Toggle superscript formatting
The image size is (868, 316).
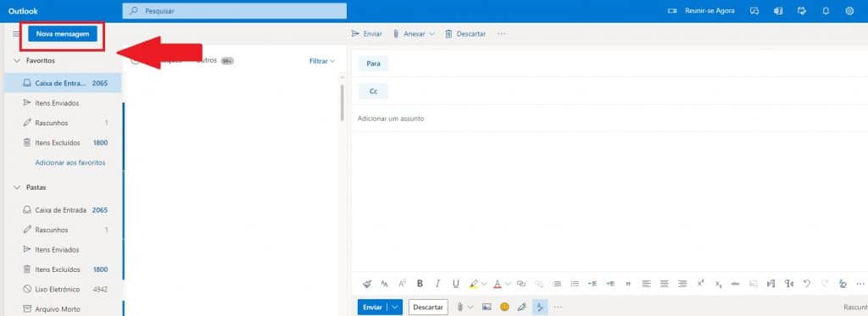tap(700, 283)
